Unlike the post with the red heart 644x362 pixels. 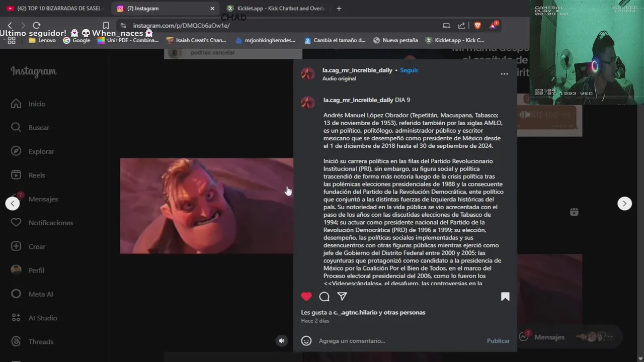click(306, 297)
